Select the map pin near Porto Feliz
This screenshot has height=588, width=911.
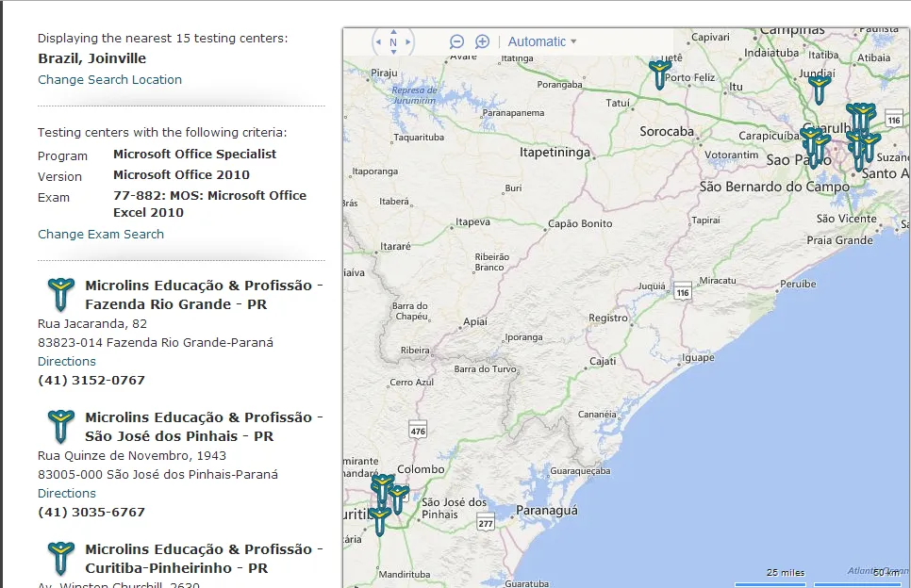click(x=659, y=74)
